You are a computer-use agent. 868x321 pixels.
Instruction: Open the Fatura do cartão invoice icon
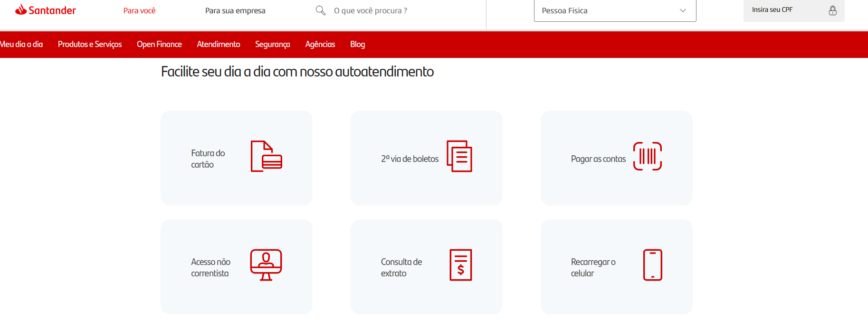pyautogui.click(x=266, y=156)
